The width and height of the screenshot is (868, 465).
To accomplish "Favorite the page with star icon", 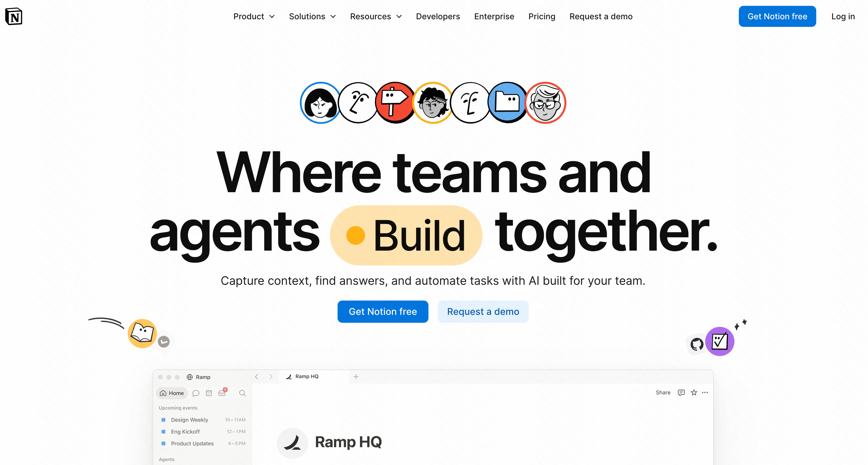I will (694, 393).
